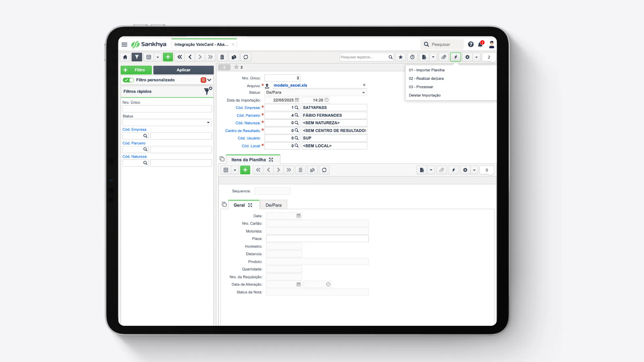644x362 pixels.
Task: Open favorites star in top toolbar
Action: (x=400, y=57)
